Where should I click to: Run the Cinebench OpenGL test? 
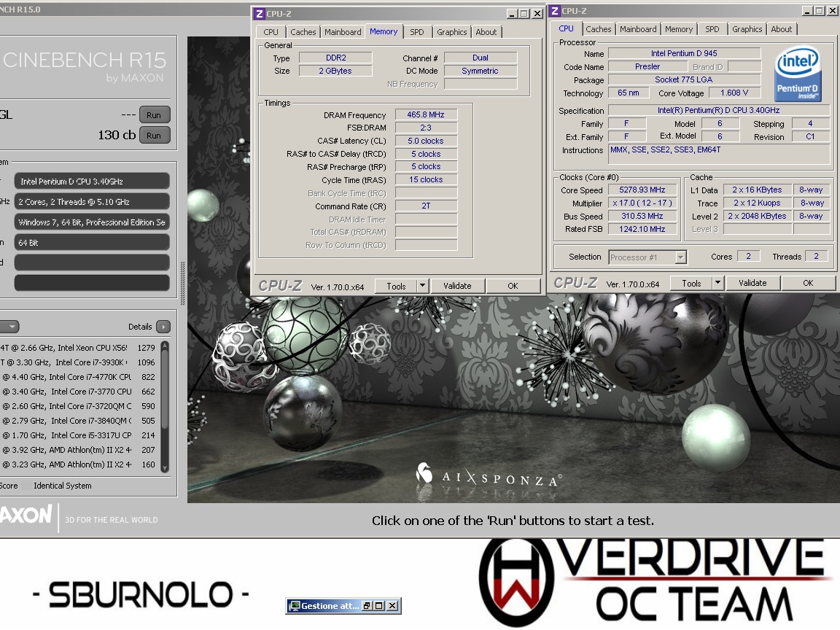(154, 115)
